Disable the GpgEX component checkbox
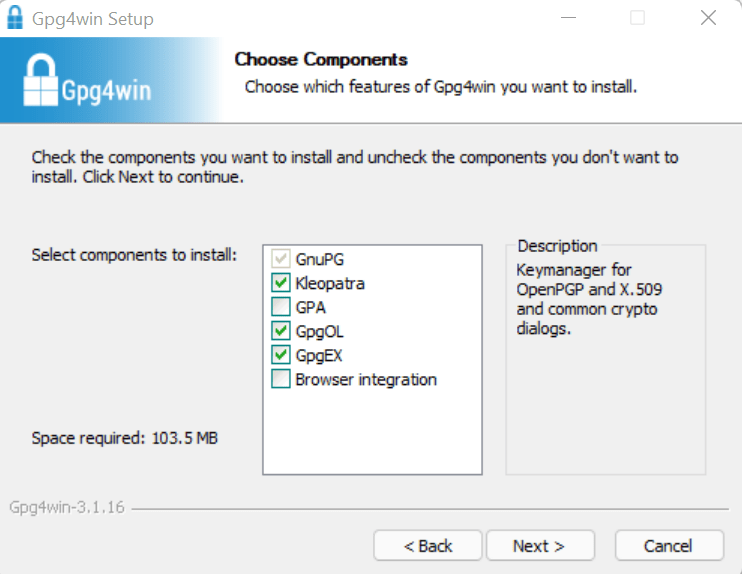The image size is (742, 574). (x=281, y=355)
